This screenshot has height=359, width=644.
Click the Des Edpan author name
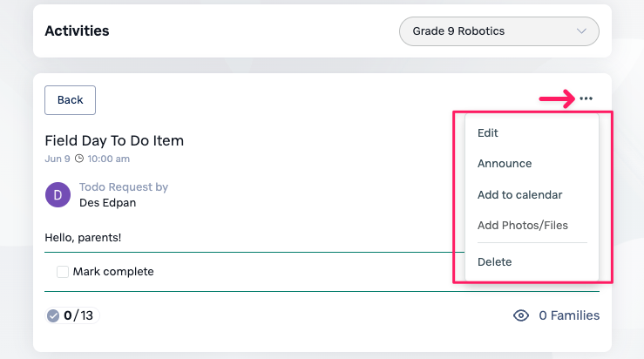click(x=107, y=203)
